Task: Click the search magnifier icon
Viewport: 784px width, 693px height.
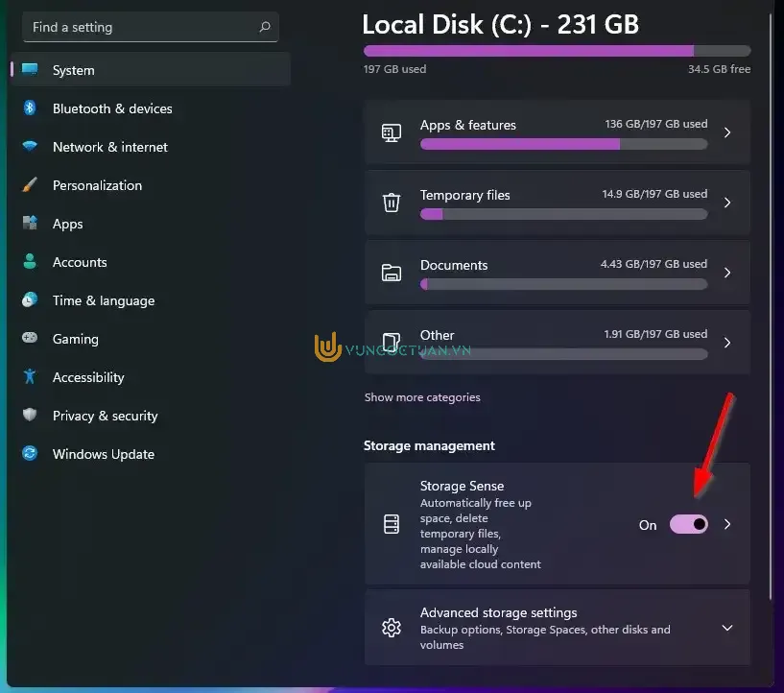Action: (x=265, y=27)
